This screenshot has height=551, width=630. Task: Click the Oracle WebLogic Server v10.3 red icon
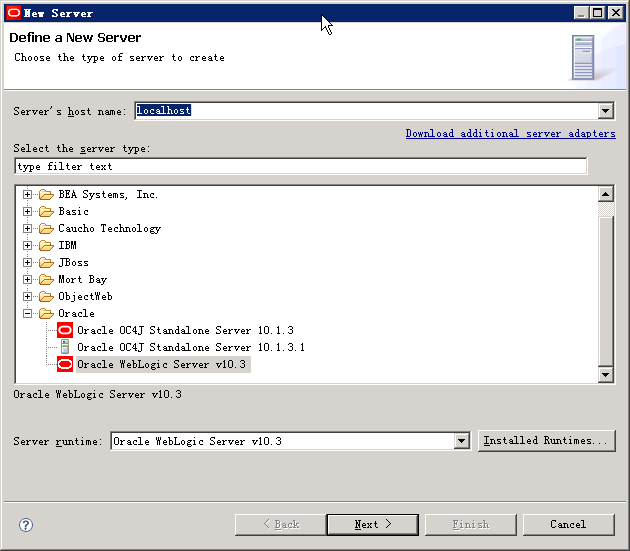tap(65, 364)
